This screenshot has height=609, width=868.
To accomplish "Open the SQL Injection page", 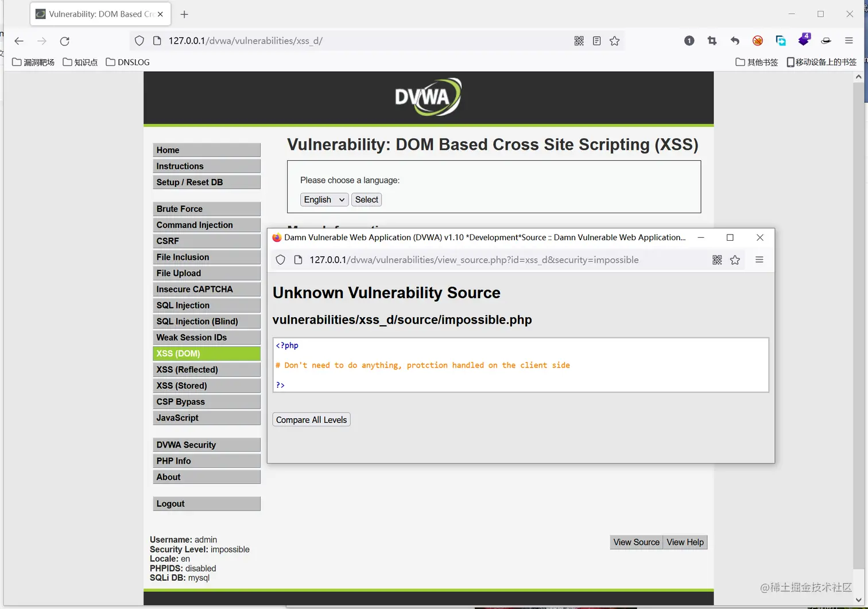I will click(x=207, y=306).
